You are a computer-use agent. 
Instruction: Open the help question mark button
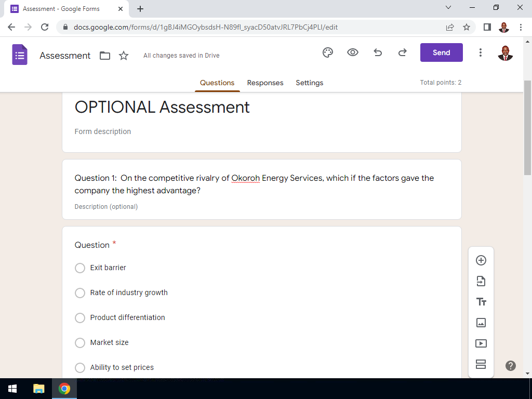[511, 366]
